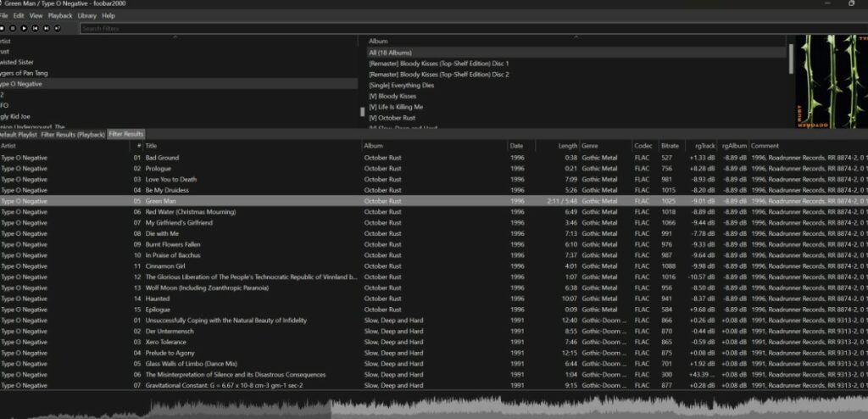Select the playing track Green Man
The image size is (868, 419).
pyautogui.click(x=434, y=201)
